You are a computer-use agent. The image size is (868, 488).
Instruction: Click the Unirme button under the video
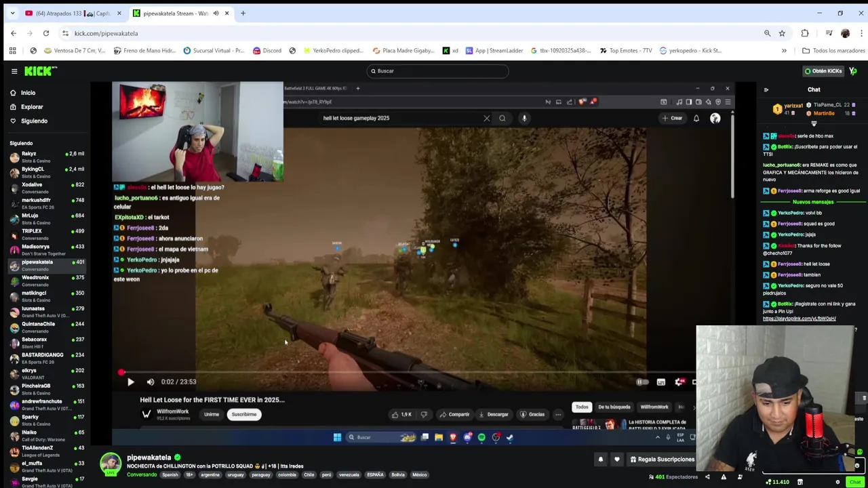pos(212,415)
